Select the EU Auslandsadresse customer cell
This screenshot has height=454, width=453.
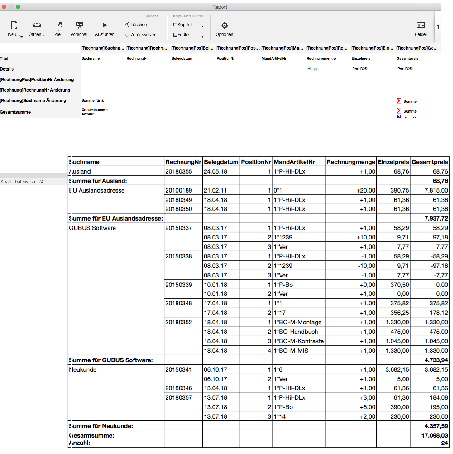pyautogui.click(x=96, y=190)
